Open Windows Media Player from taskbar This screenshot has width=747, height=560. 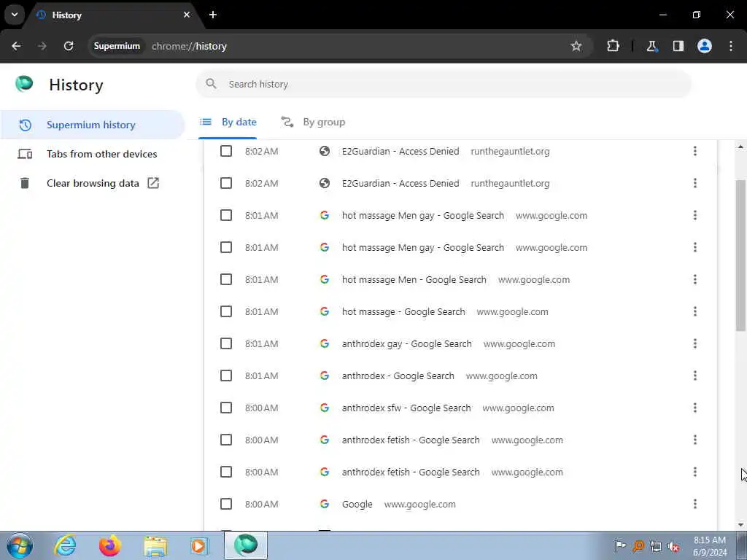(199, 545)
